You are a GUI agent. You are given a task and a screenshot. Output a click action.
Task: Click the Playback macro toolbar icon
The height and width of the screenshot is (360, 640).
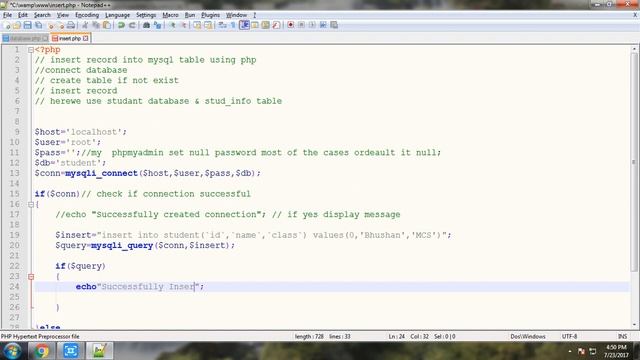312,25
